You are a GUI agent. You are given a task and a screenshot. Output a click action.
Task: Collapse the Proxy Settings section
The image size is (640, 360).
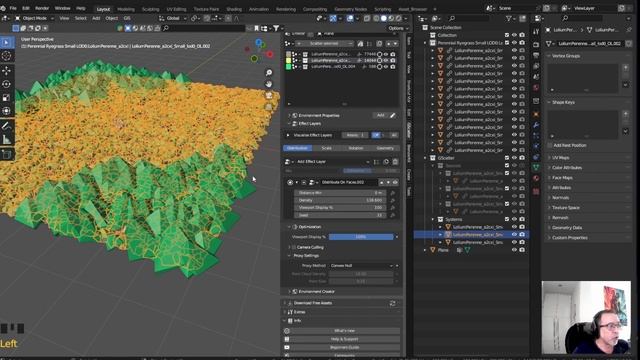coord(289,256)
